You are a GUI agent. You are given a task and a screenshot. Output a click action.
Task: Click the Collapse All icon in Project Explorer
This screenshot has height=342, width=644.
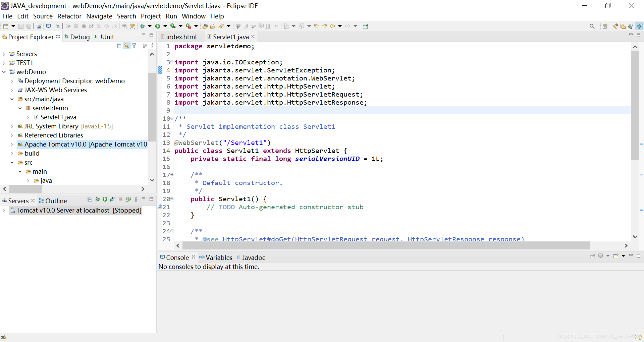[x=119, y=46]
